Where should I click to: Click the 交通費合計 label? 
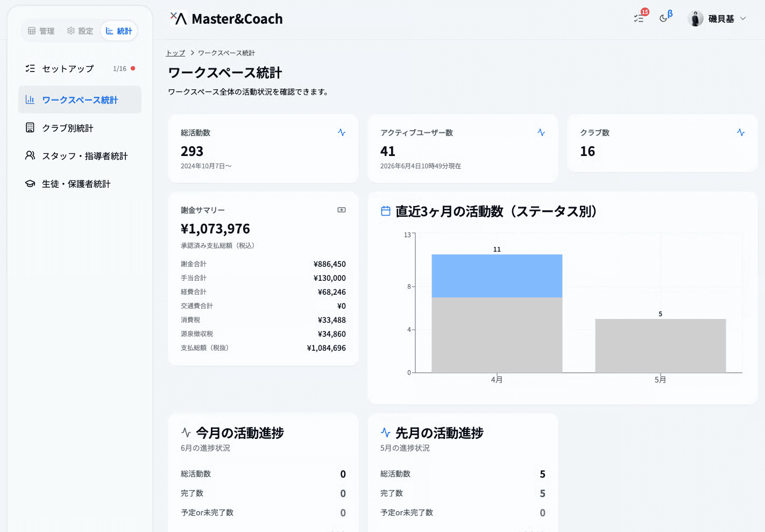click(197, 306)
